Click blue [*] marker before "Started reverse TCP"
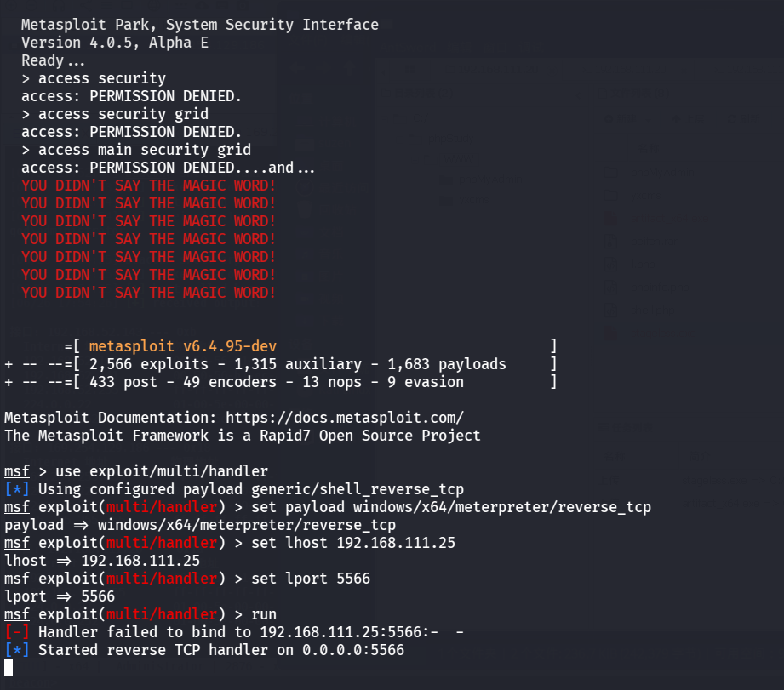Viewport: 784px width, 690px height. tap(16, 650)
